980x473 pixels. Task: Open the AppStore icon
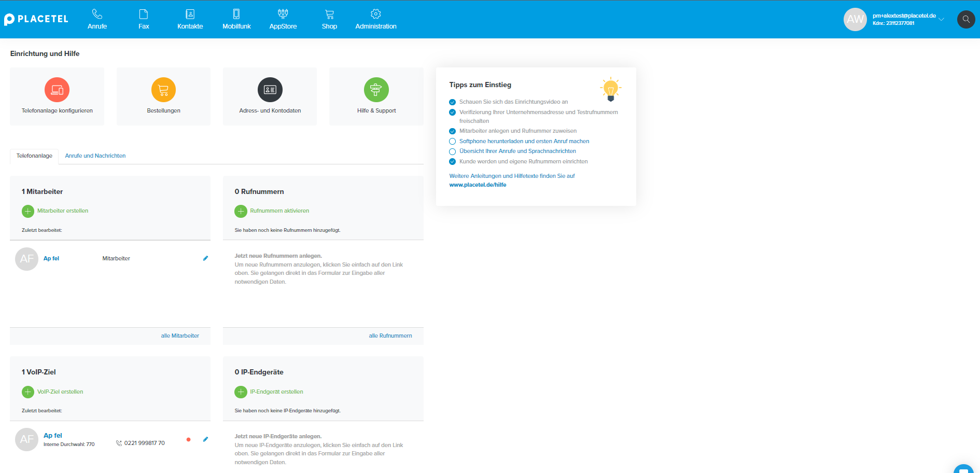(283, 14)
